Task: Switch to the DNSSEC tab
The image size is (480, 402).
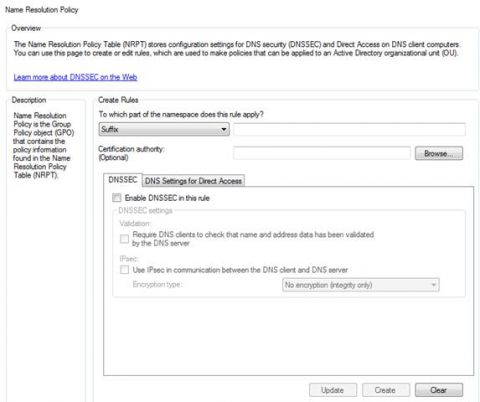Action: click(x=123, y=180)
